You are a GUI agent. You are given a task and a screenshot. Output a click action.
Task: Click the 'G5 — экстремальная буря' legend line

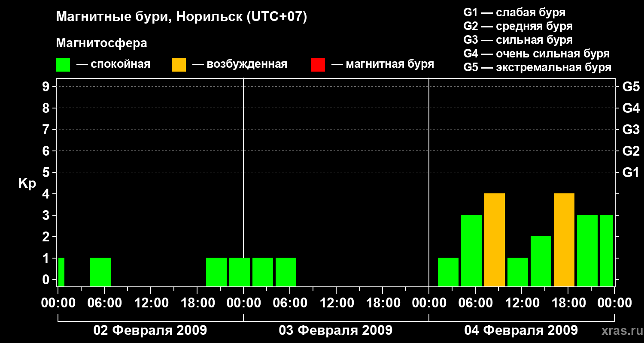538,67
